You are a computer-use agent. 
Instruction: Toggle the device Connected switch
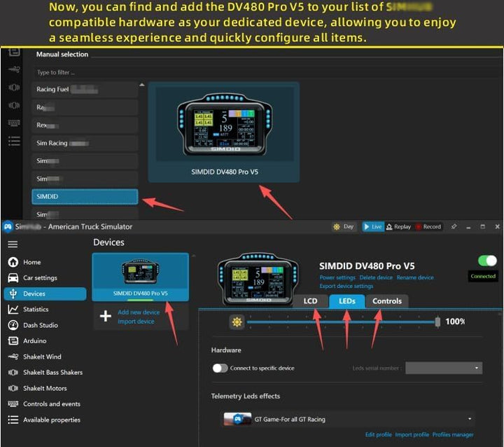coord(487,261)
